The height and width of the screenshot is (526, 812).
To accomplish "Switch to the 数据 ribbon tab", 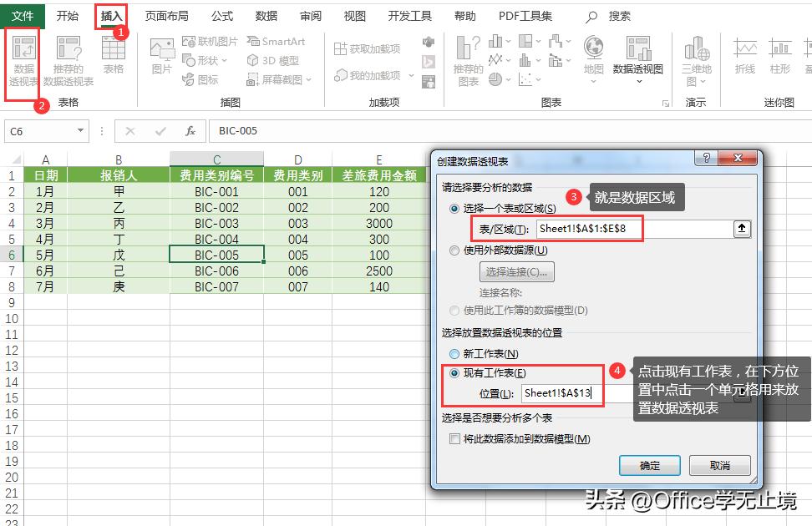I will point(266,14).
